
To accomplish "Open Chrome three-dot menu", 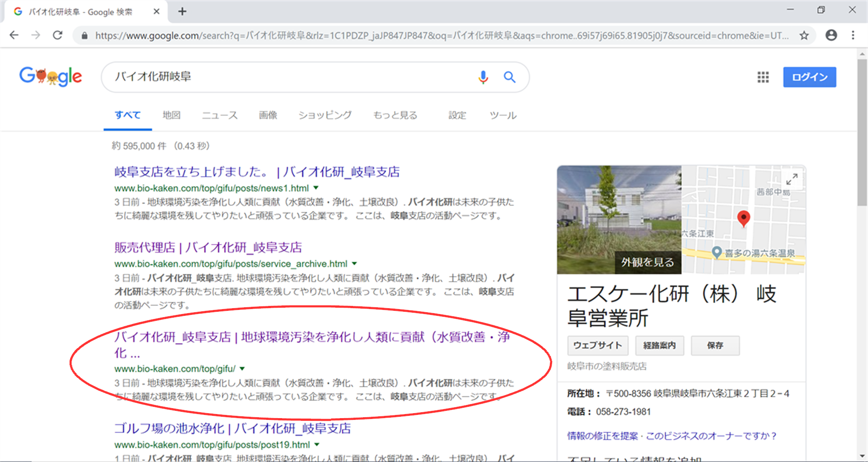I will 853,35.
